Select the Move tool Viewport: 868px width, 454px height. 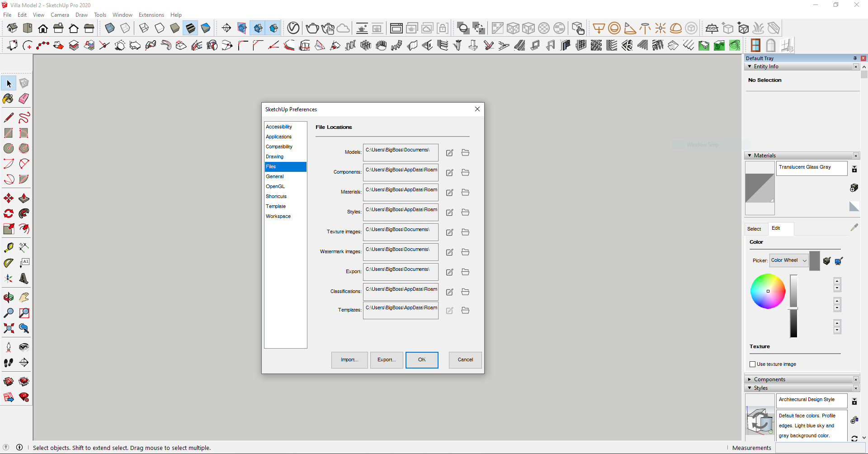[9, 198]
